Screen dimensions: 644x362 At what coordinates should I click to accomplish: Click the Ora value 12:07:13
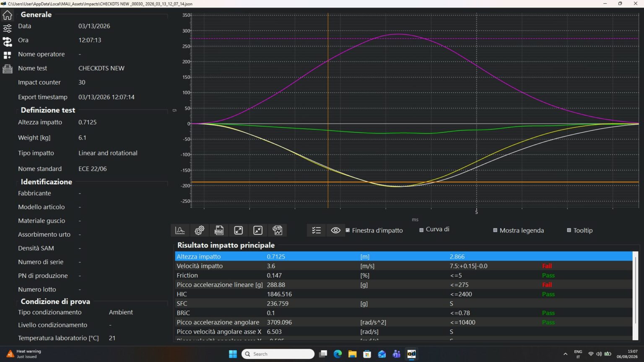90,40
